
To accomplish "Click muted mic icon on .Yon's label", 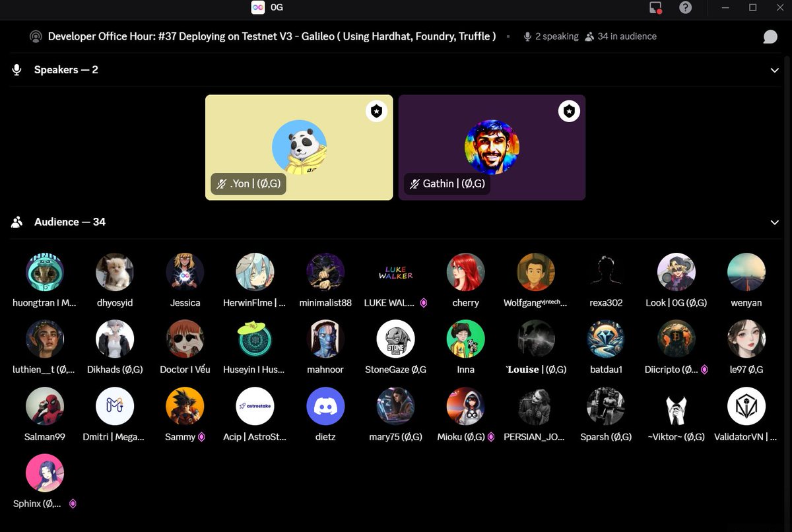I will (x=221, y=183).
